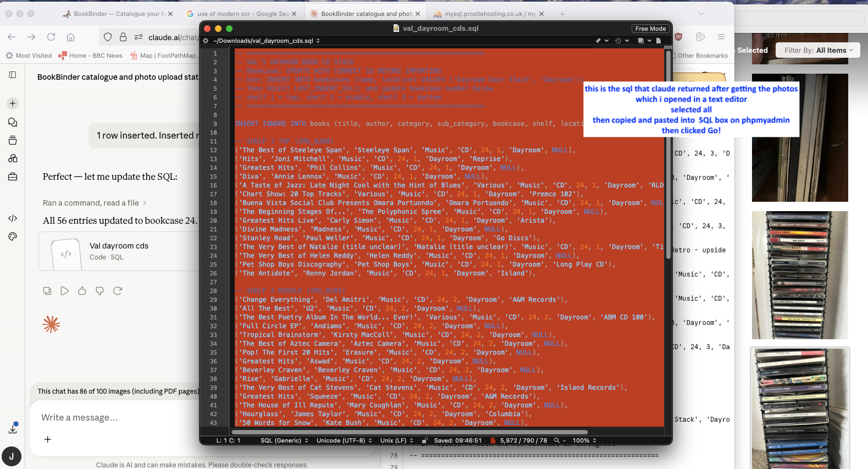This screenshot has height=469, width=868.
Task: Open the Map | FootPathMap bookmark
Action: [x=164, y=56]
